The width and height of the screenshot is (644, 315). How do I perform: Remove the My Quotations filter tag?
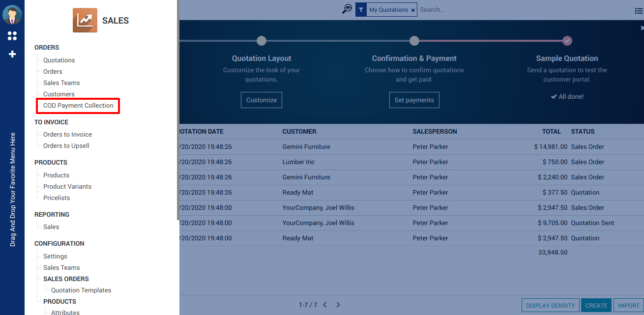click(413, 10)
